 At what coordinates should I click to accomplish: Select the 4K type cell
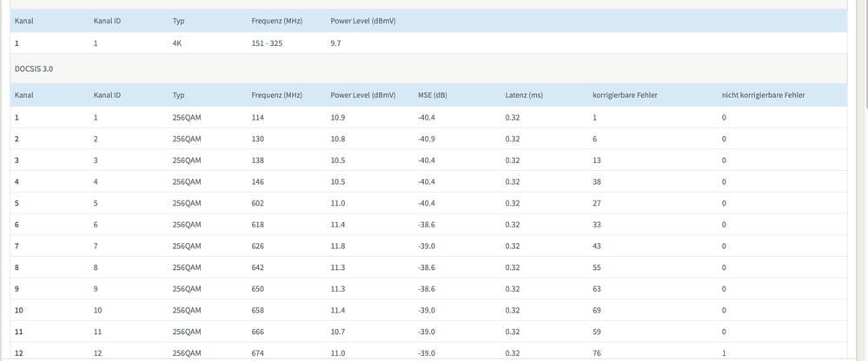[177, 42]
